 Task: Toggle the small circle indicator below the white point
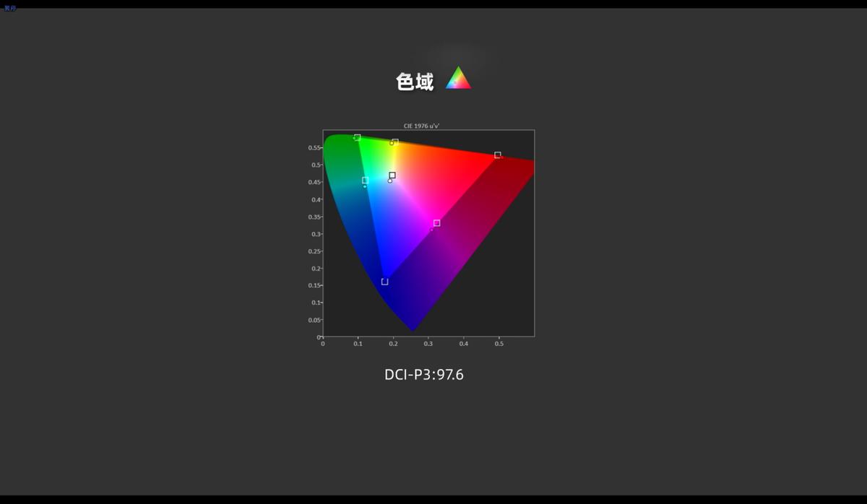389,181
